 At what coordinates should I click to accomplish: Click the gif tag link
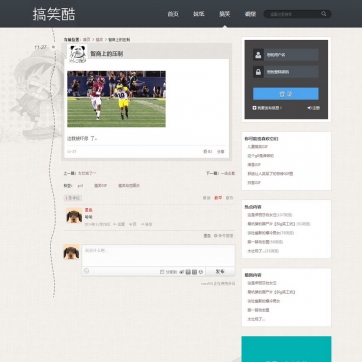[x=80, y=186]
